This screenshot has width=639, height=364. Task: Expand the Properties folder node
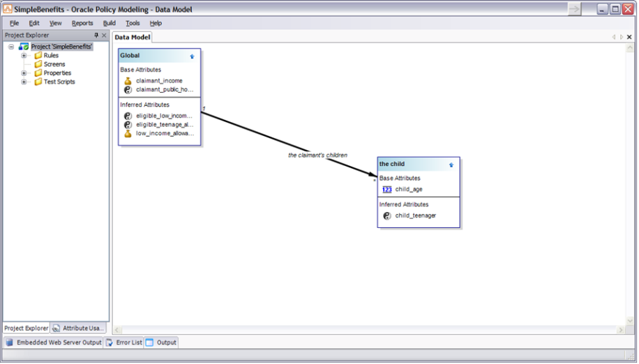pyautogui.click(x=24, y=73)
